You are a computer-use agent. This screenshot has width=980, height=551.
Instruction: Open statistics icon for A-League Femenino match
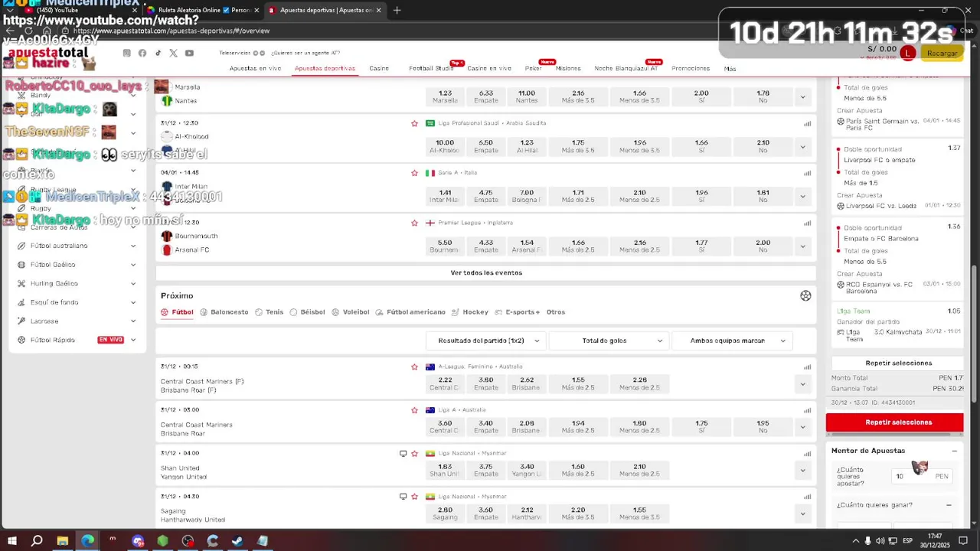807,367
